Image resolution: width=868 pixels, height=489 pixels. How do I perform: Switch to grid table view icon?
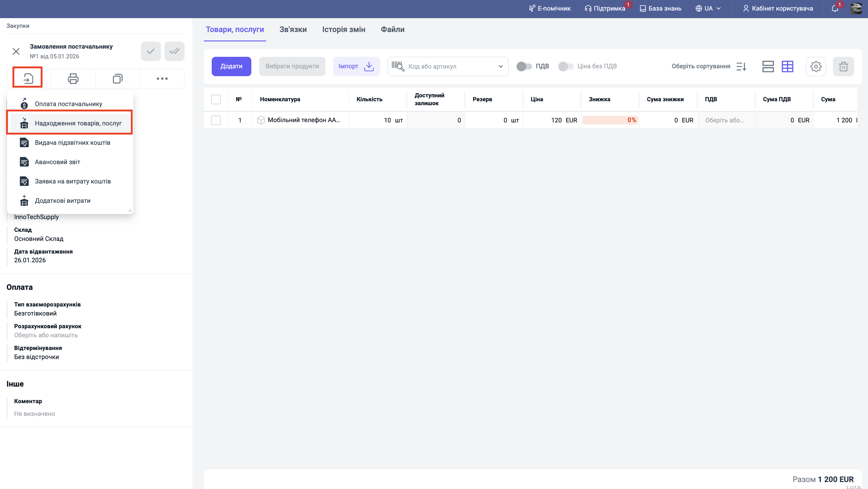[787, 66]
